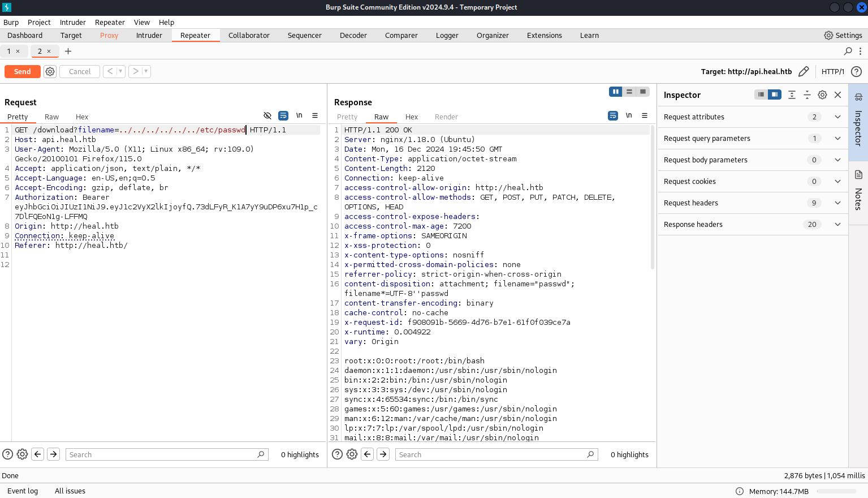Expand all Inspector sections icon
The width and height of the screenshot is (868, 498).
[792, 95]
